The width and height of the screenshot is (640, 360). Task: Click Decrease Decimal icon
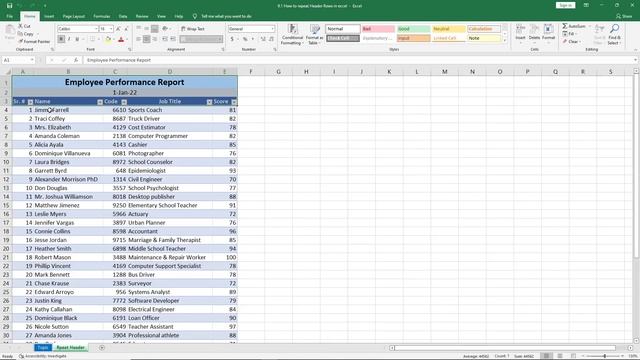click(x=271, y=39)
